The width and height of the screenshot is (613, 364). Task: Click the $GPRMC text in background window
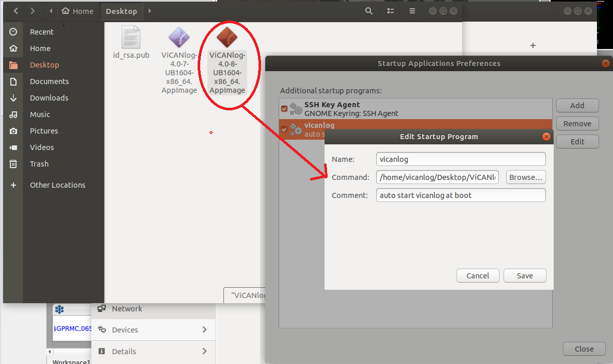pyautogui.click(x=73, y=328)
